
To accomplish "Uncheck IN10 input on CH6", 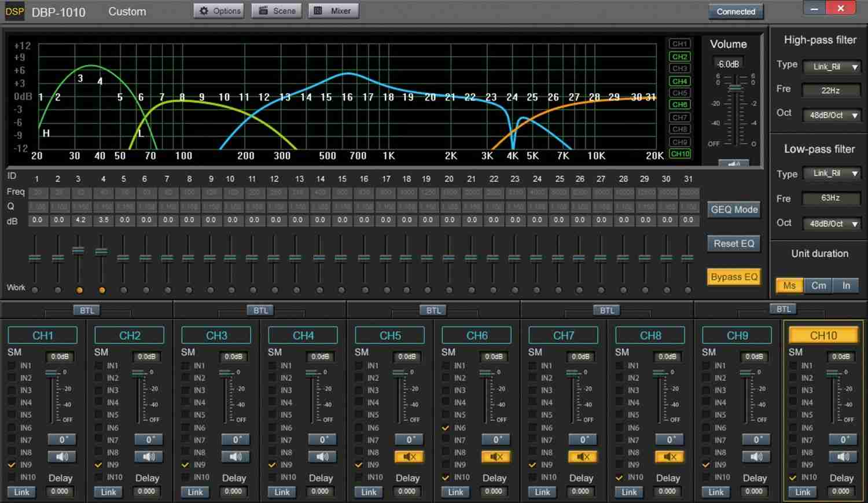I will click(446, 477).
